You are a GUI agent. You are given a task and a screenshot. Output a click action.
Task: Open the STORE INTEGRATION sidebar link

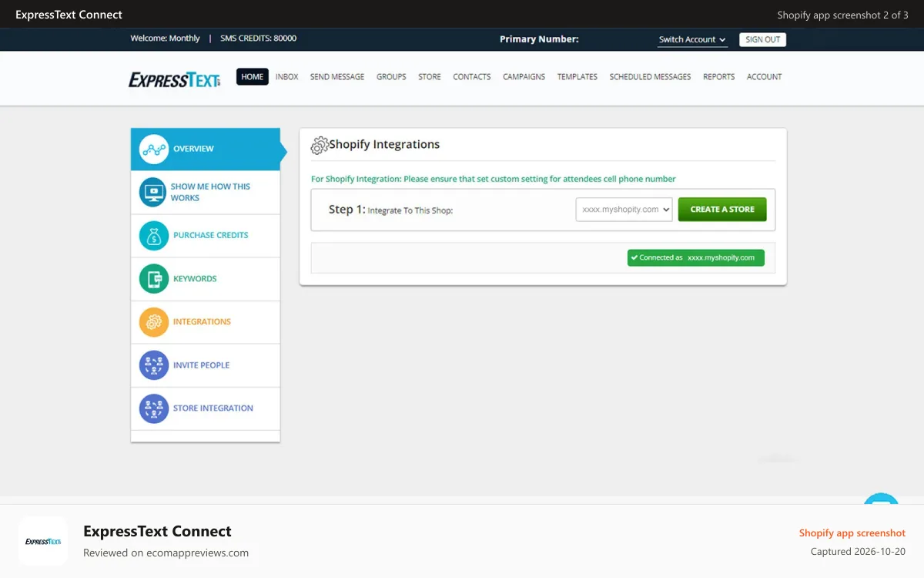[x=213, y=408]
